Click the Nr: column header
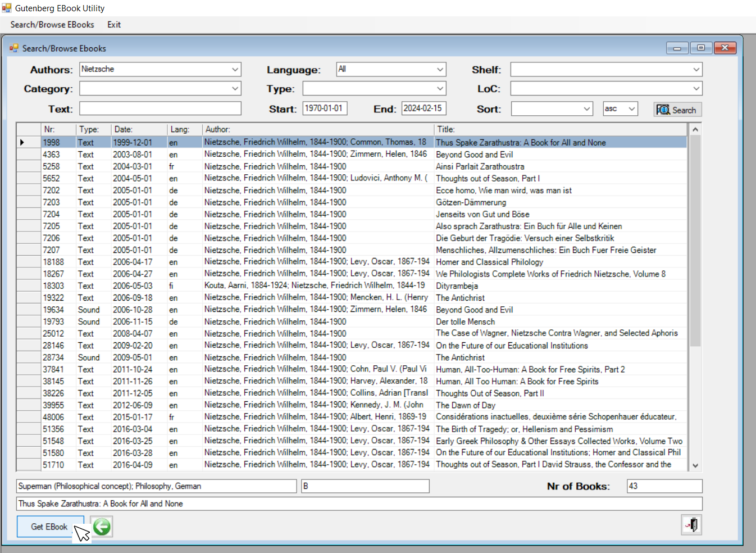This screenshot has height=553, width=756. 58,129
